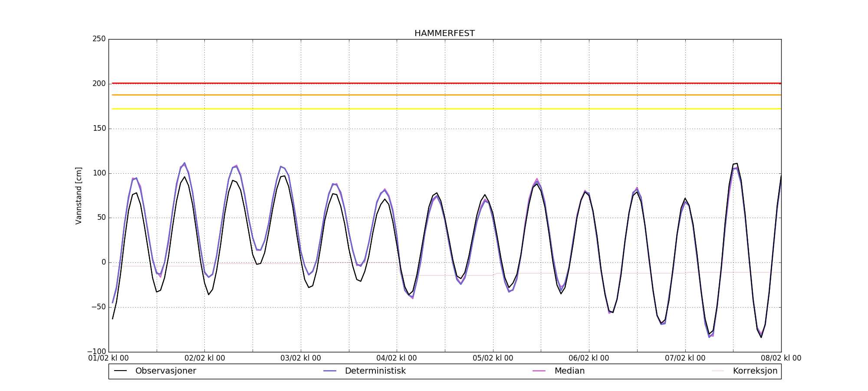The width and height of the screenshot is (868, 391).
Task: Click the 150 y-axis tick label
Action: tap(99, 129)
